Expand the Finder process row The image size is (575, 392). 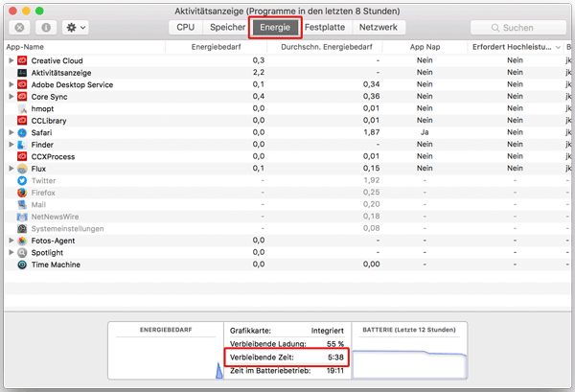point(11,145)
